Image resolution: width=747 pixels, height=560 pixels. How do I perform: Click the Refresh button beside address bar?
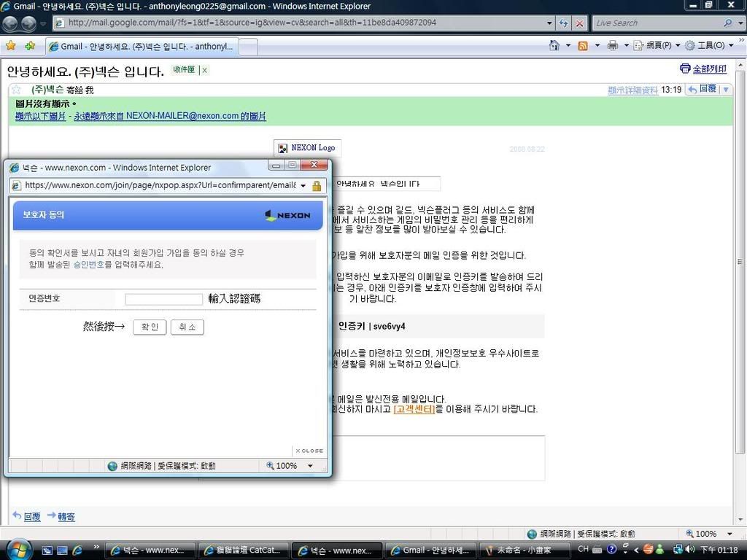pyautogui.click(x=564, y=23)
